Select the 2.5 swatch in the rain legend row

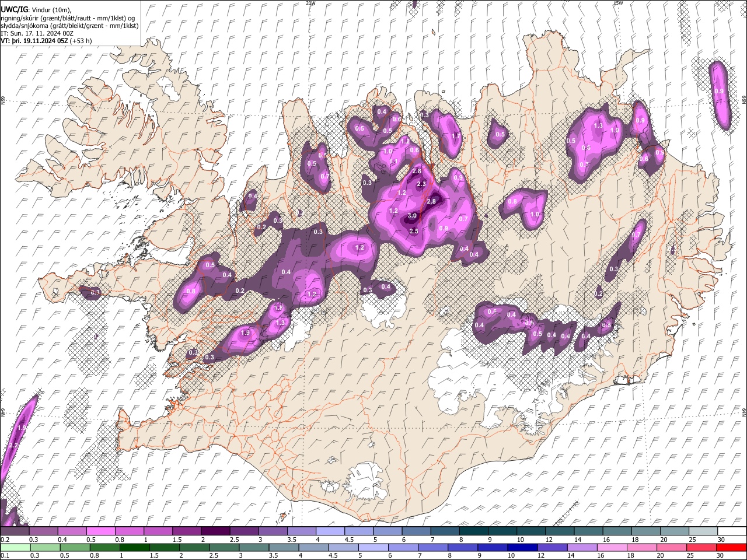pos(224,548)
